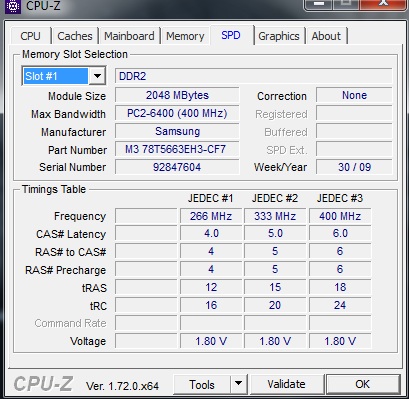Image resolution: width=409 pixels, height=399 pixels.
Task: Click JEDEC #3 column header
Action: (x=340, y=198)
